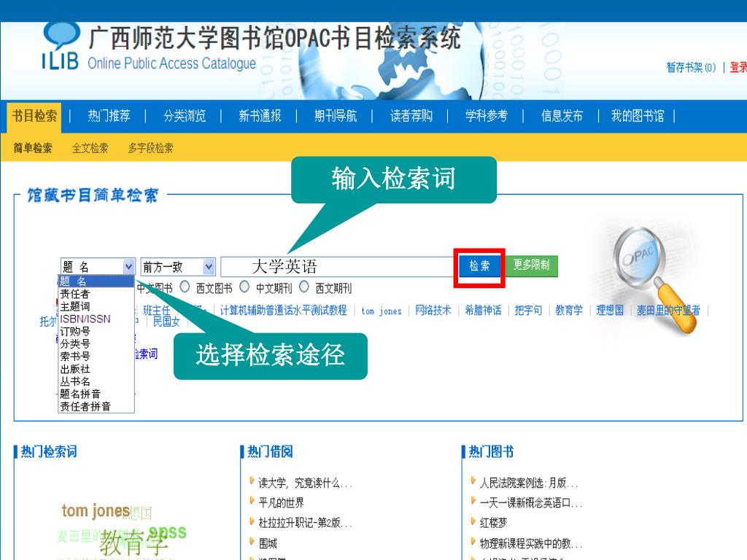747x560 pixels.
Task: Go to 新书通报 in navigation bar
Action: (x=260, y=116)
